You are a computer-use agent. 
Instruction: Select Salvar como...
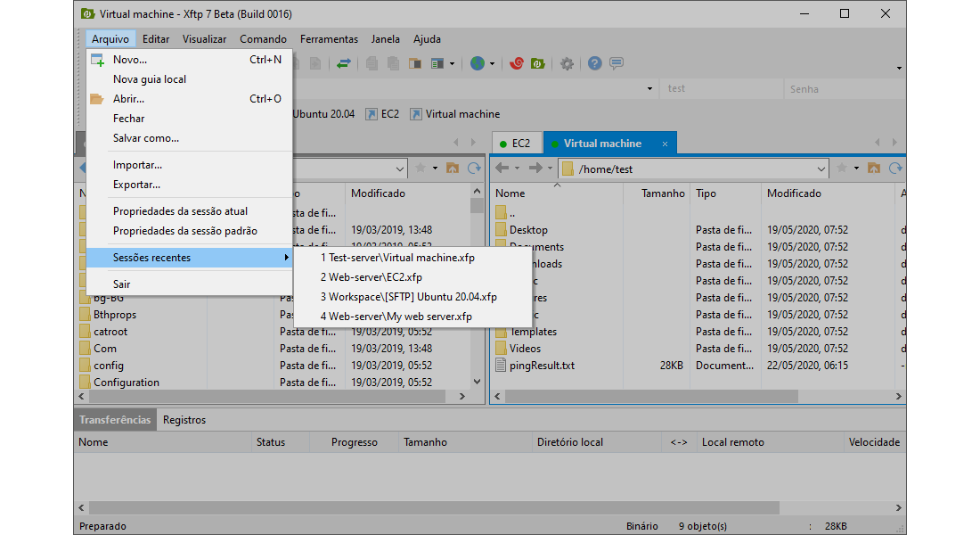tap(190, 138)
